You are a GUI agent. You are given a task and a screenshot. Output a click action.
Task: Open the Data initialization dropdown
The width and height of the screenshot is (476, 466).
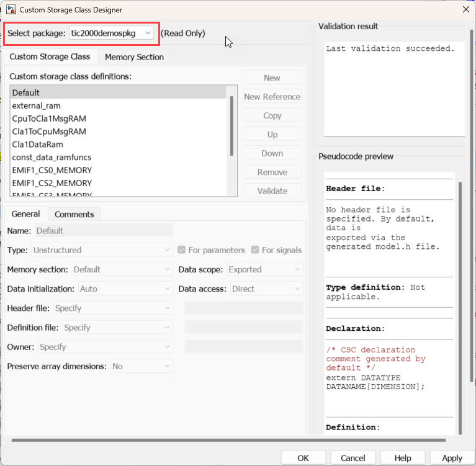pos(126,289)
